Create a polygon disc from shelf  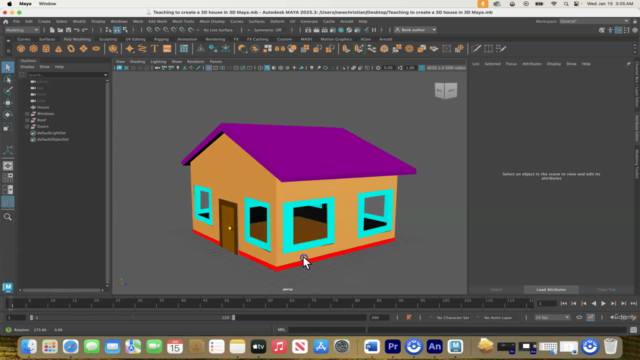(x=96, y=49)
